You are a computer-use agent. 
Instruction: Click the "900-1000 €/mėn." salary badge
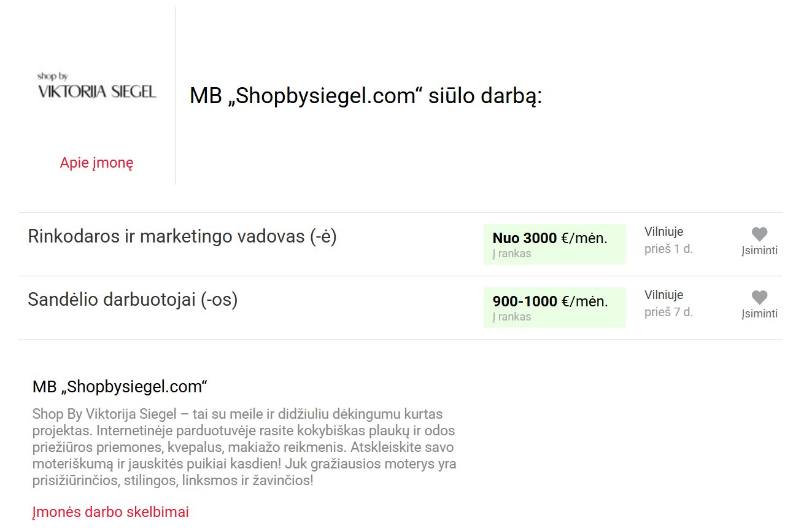tap(550, 301)
